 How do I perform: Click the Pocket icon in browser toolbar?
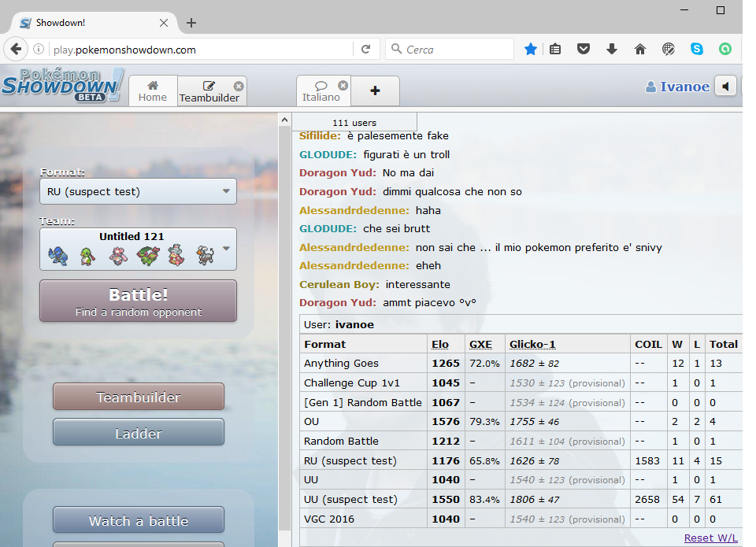click(584, 49)
